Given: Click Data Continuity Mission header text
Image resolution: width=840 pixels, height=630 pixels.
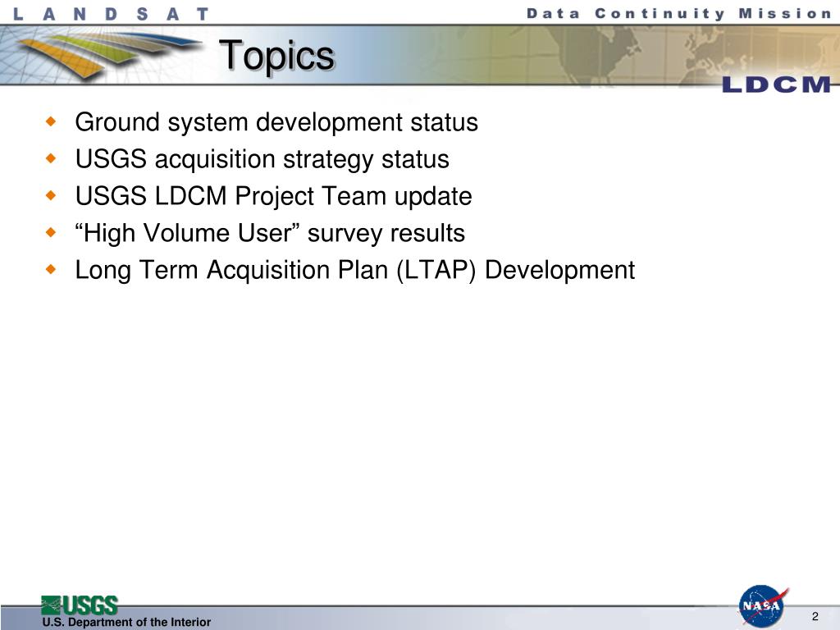Looking at the screenshot, I should click(678, 13).
